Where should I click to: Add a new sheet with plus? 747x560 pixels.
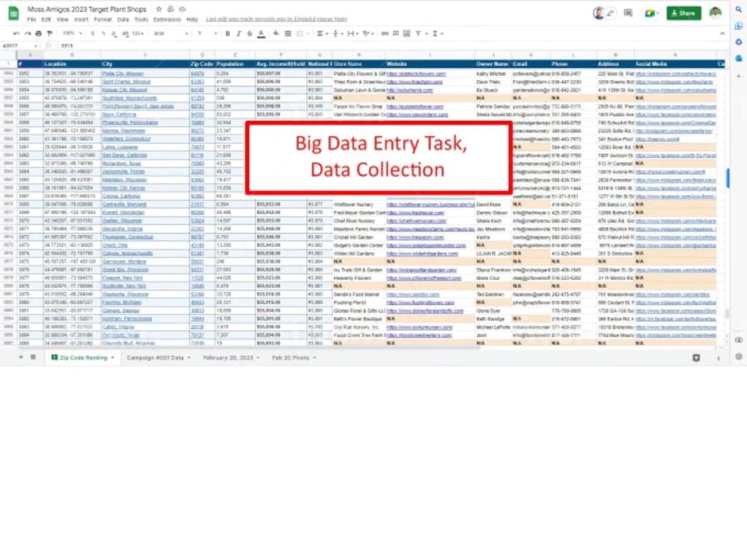21,357
